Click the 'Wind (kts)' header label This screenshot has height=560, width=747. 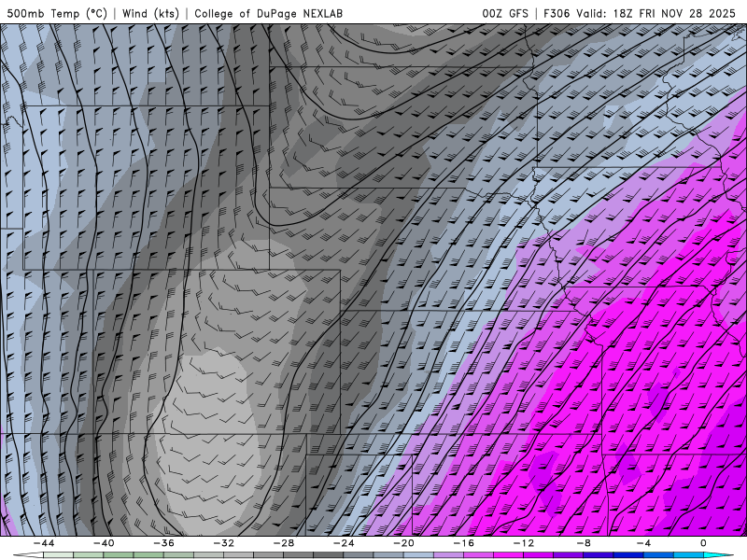click(150, 13)
